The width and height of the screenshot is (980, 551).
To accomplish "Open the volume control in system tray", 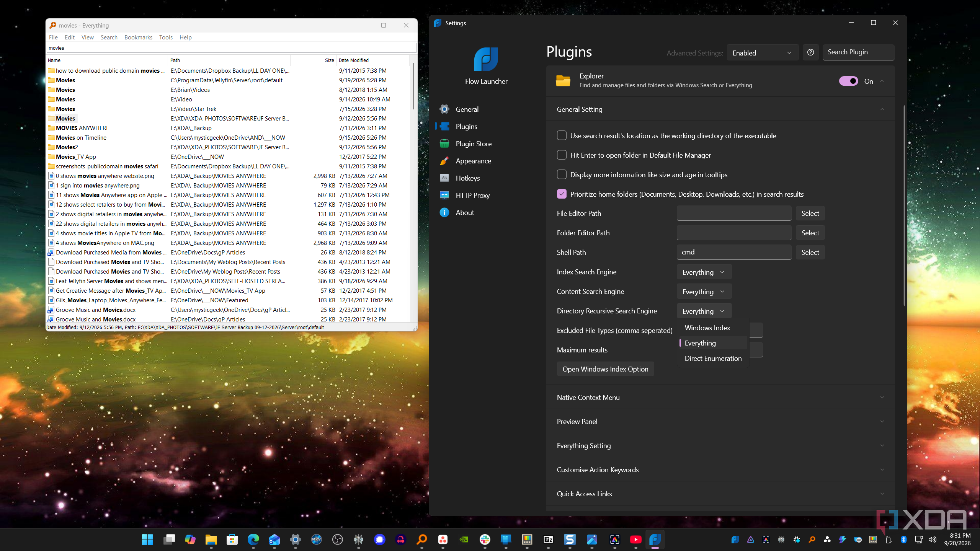I will point(933,540).
